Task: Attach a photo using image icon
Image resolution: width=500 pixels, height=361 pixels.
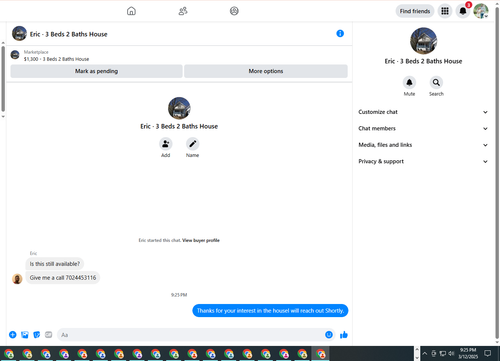Action: 25,335
